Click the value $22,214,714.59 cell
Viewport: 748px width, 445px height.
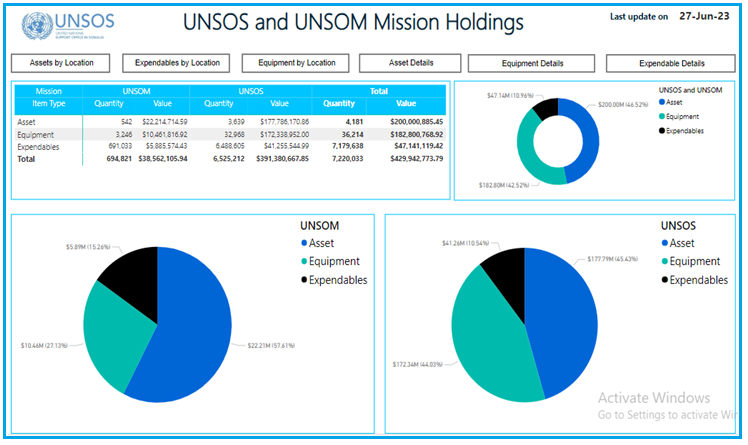[165, 122]
